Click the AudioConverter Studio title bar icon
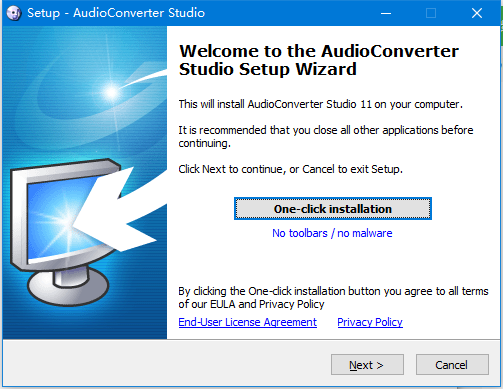Screen dimensions: 503x389 pyautogui.click(x=14, y=13)
